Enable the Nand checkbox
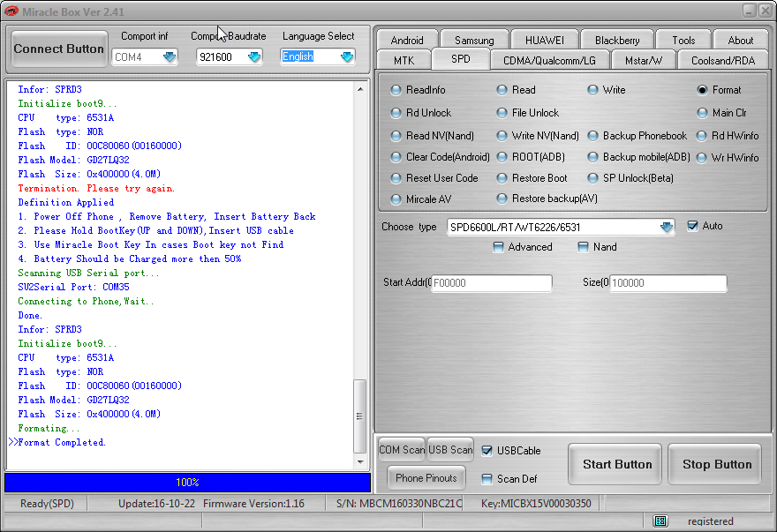 pos(584,247)
